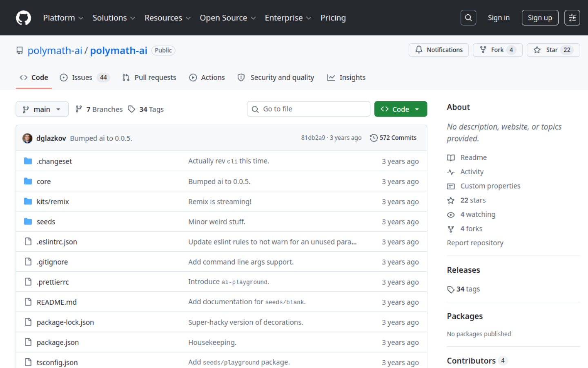
Task: Click the .gitignore file icon
Action: 28,261
